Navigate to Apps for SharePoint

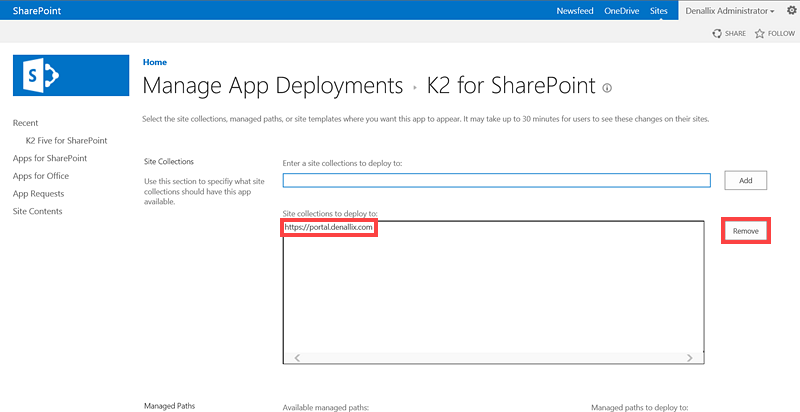coord(49,158)
